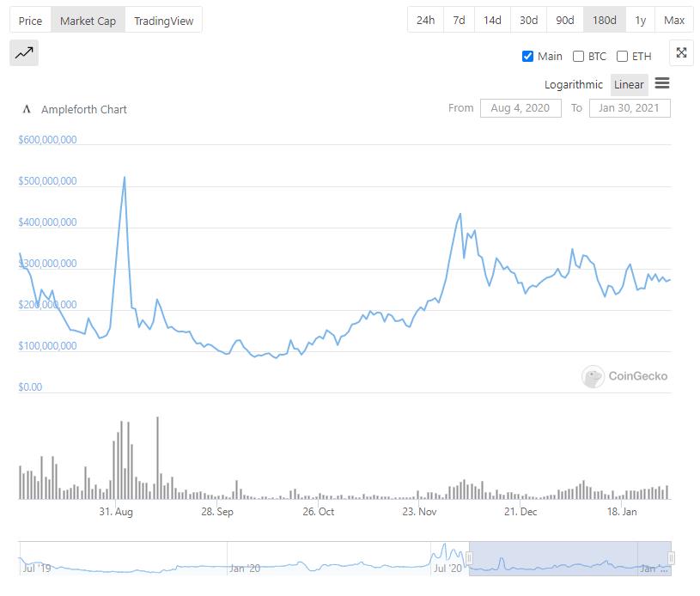Show the Max time range

(674, 20)
